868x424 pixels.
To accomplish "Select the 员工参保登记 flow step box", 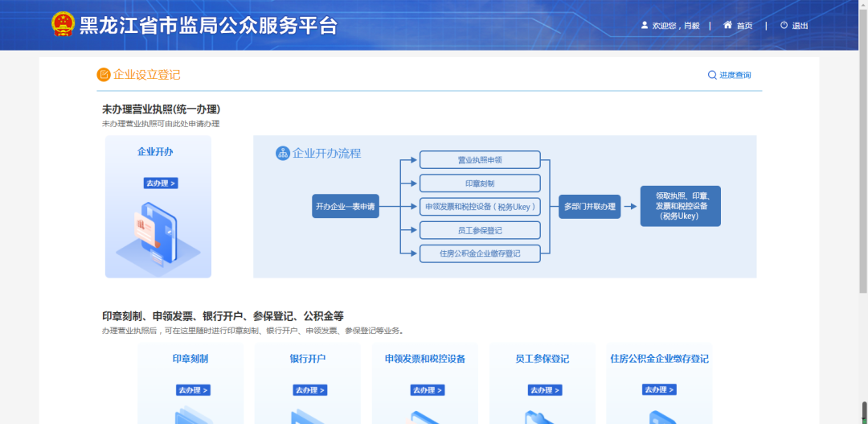I will pyautogui.click(x=480, y=230).
